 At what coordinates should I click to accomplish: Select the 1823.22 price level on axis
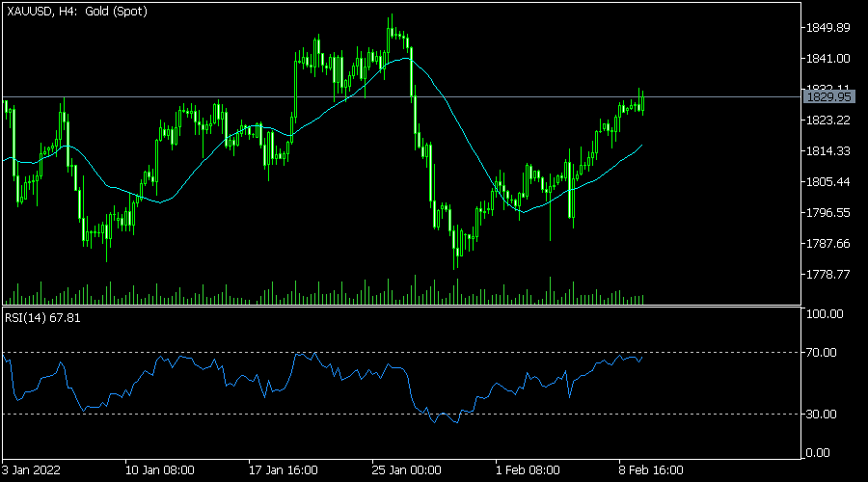click(x=828, y=120)
